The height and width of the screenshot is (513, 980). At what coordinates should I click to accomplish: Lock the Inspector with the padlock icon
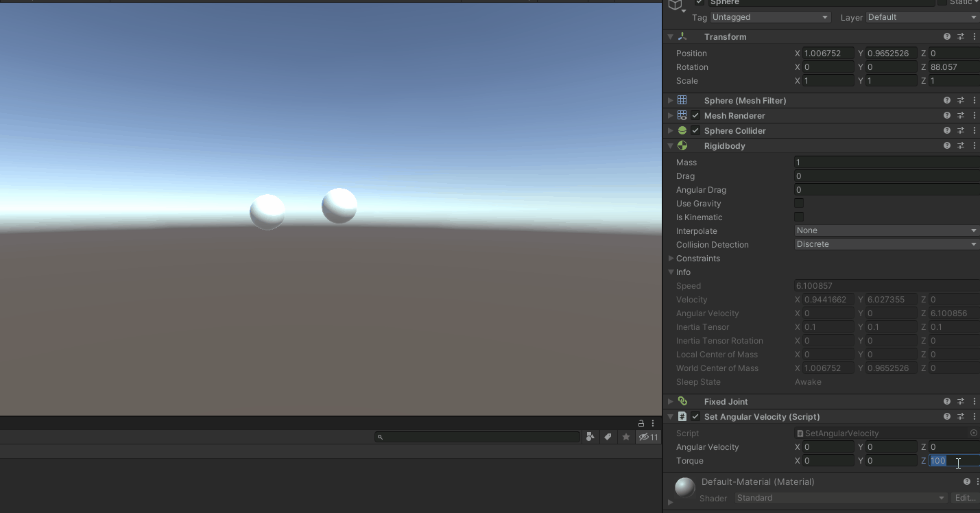(x=641, y=423)
